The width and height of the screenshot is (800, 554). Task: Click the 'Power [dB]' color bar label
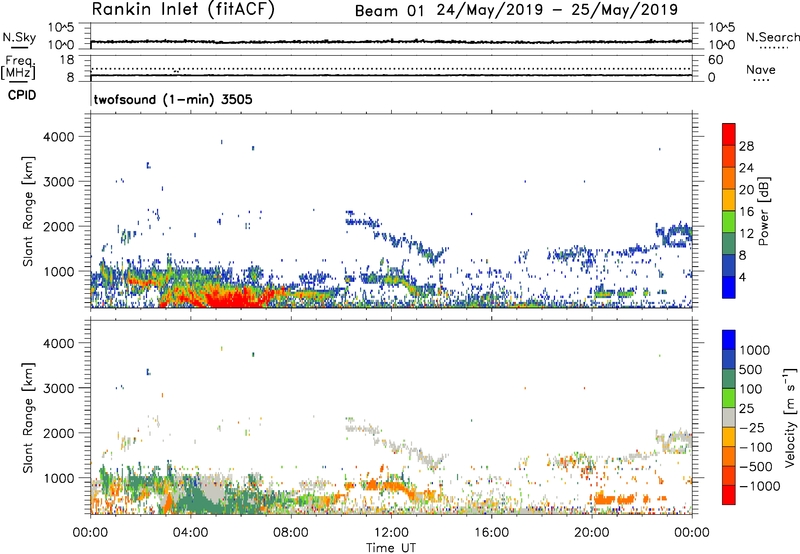[x=763, y=211]
